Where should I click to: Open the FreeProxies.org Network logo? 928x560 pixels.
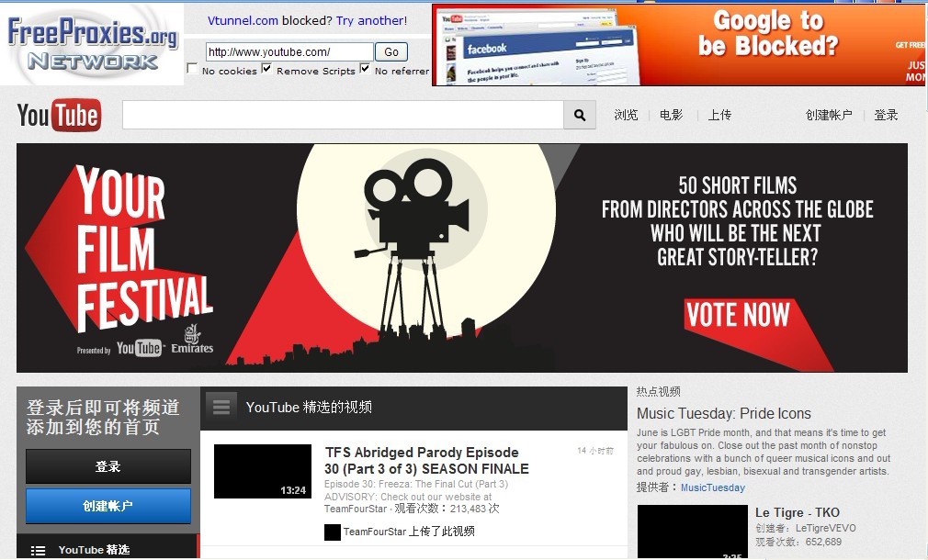tap(92, 44)
